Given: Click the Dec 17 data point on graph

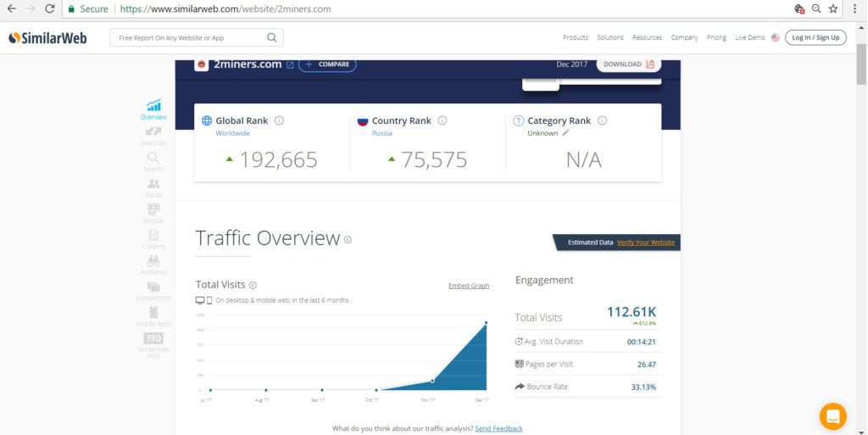Looking at the screenshot, I should point(486,323).
